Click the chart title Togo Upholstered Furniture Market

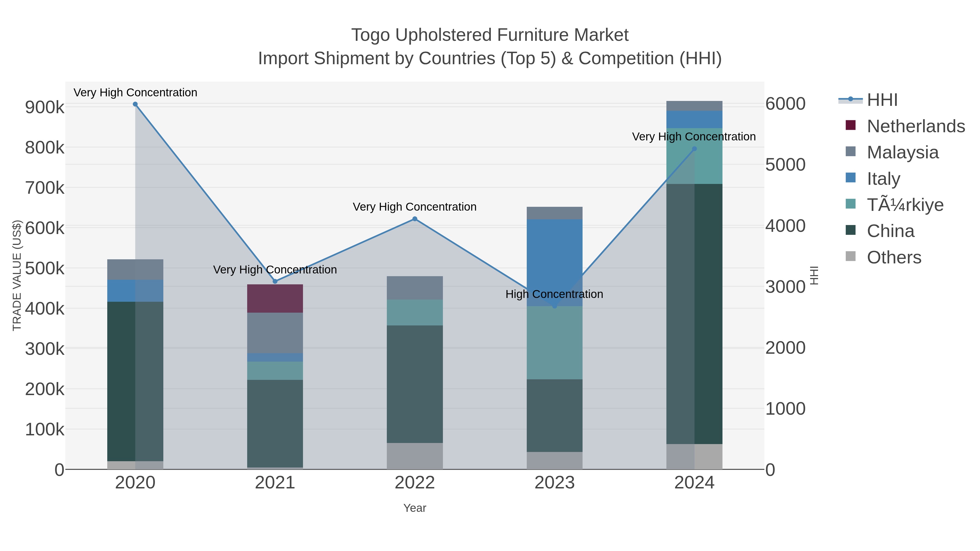tap(490, 35)
